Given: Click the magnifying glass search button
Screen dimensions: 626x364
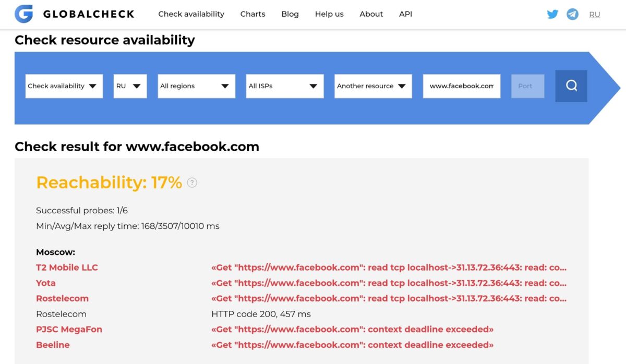Looking at the screenshot, I should click(x=571, y=86).
